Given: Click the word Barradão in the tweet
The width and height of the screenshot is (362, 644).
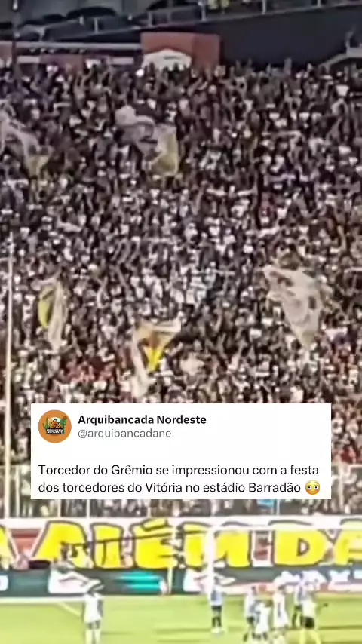Looking at the screenshot, I should [275, 487].
